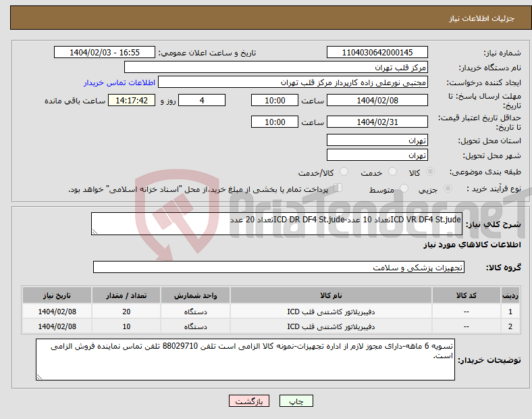Click the نام کالا column header
532x419 pixels.
331,295
